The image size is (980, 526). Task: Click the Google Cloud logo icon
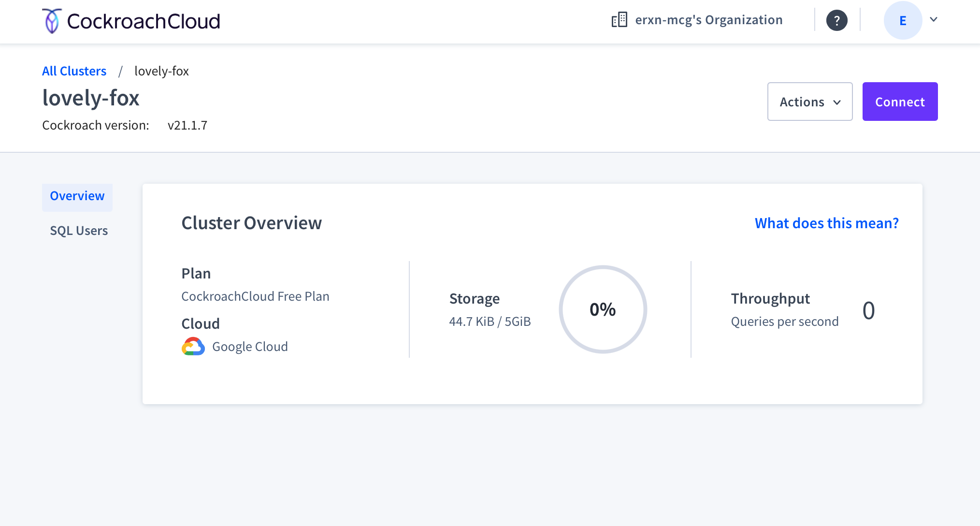(193, 347)
